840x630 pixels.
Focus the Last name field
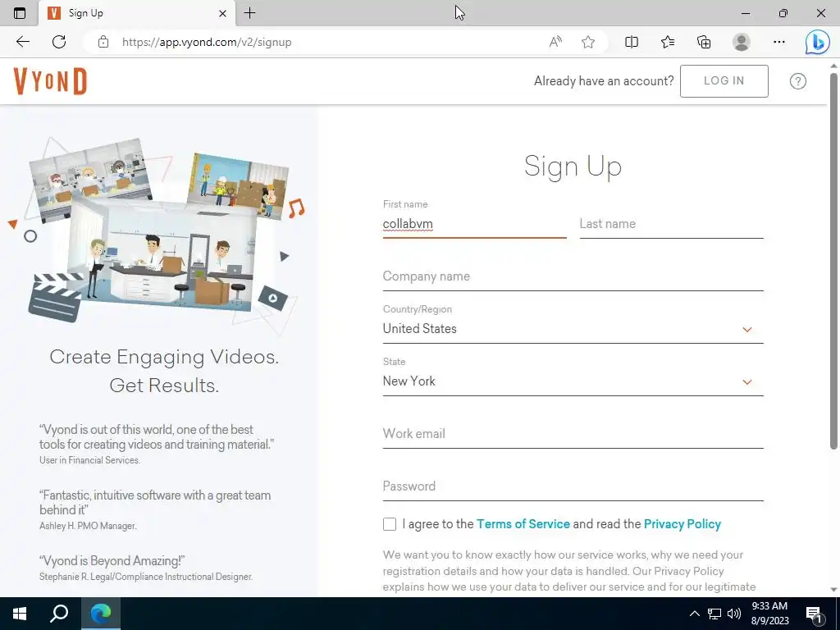[x=671, y=224]
